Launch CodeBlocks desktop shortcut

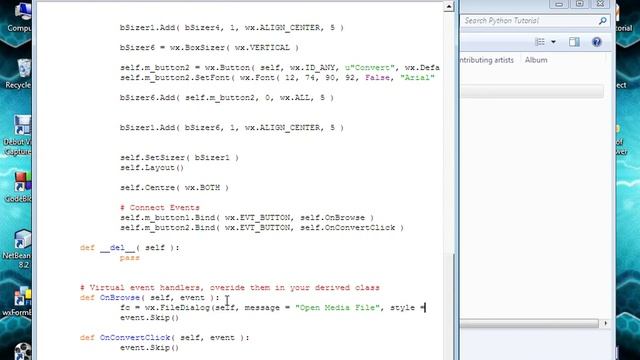(18, 187)
